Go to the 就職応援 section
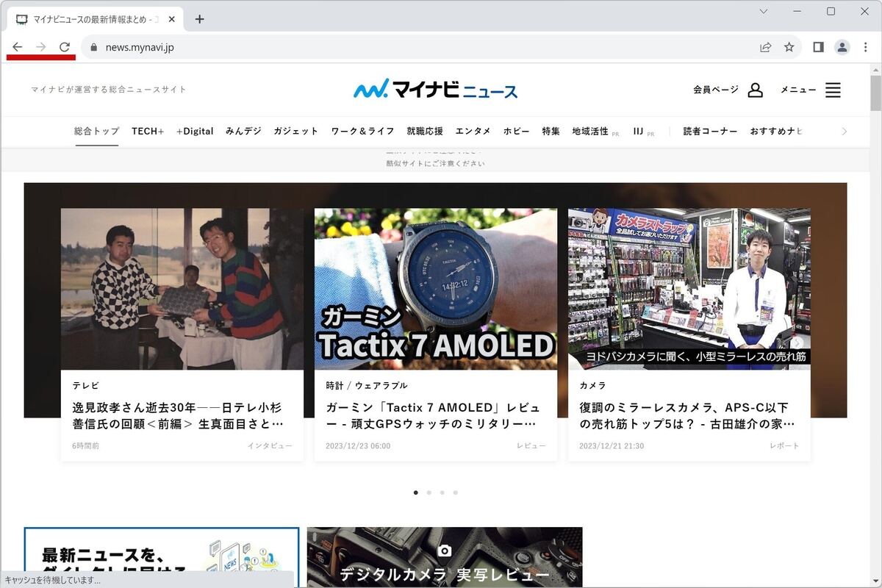Viewport: 882px width, 588px height. tap(425, 131)
